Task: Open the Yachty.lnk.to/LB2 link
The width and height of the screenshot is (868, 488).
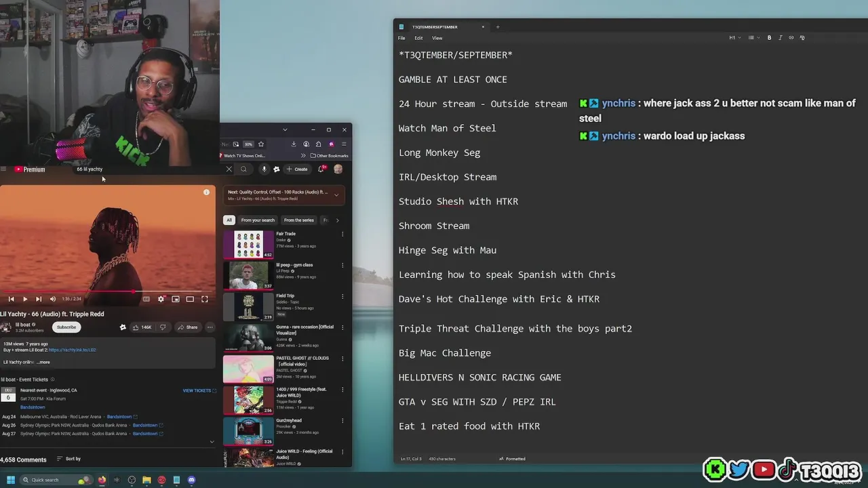Action: [73, 350]
